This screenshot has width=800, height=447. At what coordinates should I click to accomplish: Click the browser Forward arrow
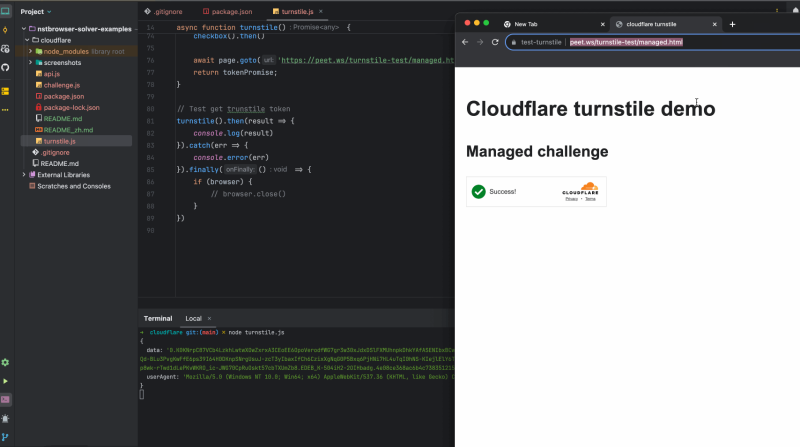pos(480,42)
